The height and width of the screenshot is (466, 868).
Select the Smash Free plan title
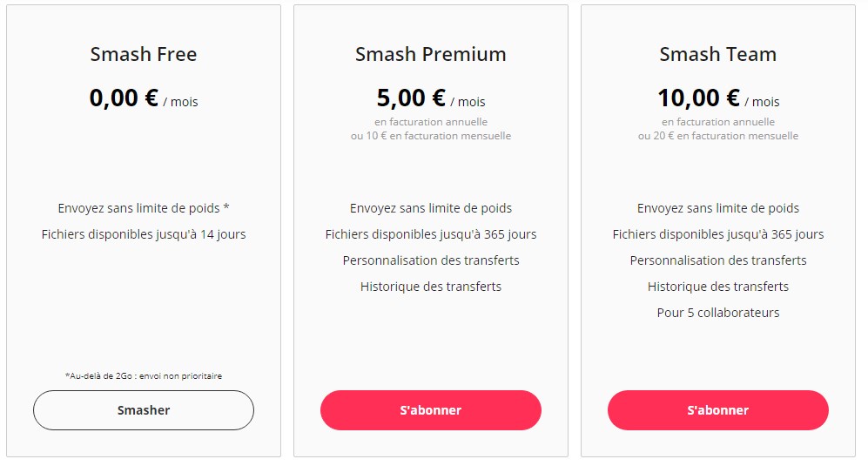click(144, 54)
